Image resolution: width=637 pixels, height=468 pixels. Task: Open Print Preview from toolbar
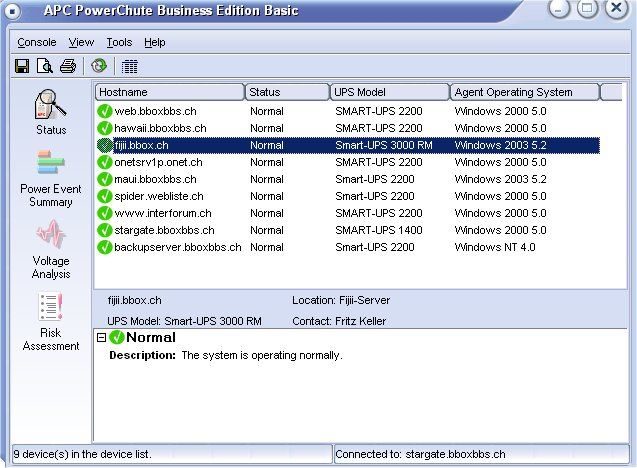[45, 66]
